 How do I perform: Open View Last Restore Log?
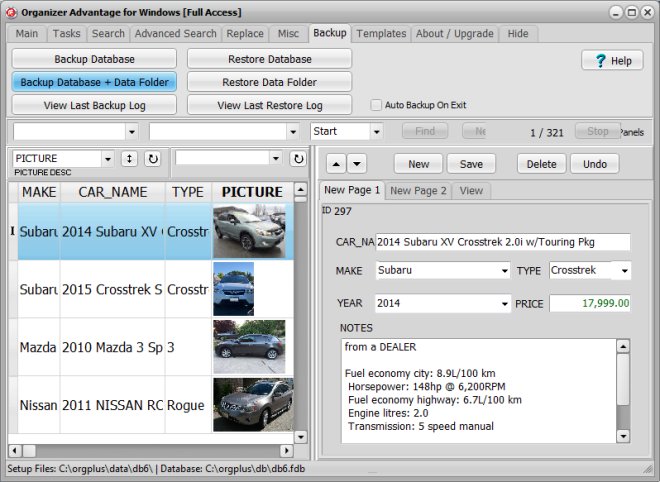click(269, 105)
